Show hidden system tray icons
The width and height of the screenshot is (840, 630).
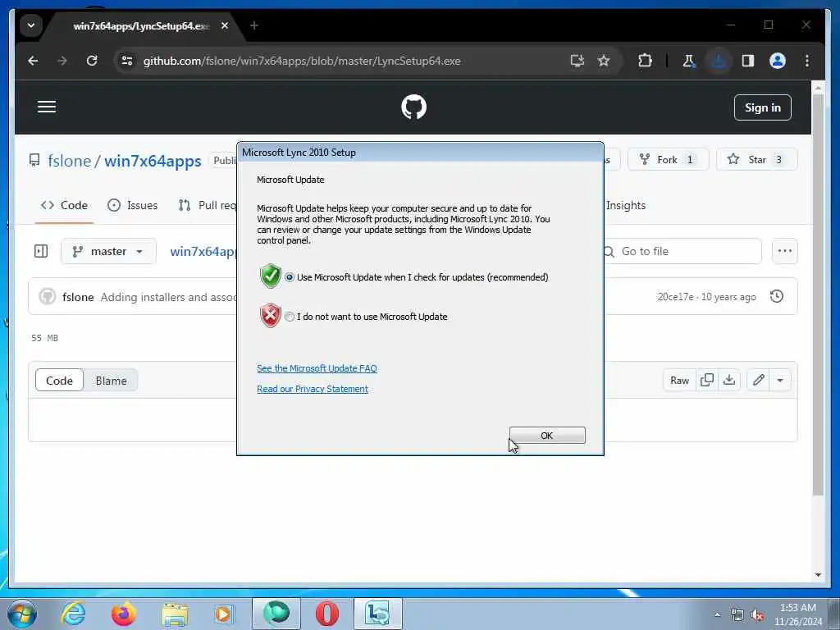pyautogui.click(x=717, y=614)
